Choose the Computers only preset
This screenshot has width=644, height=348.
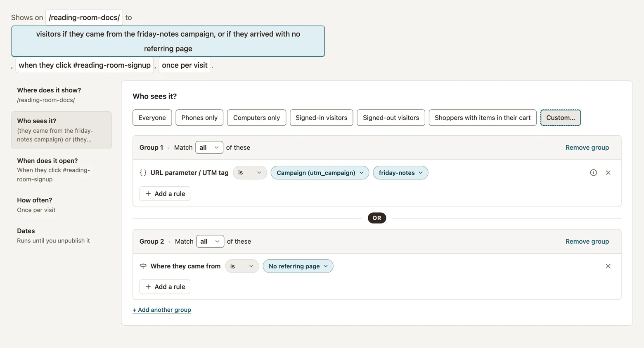256,118
